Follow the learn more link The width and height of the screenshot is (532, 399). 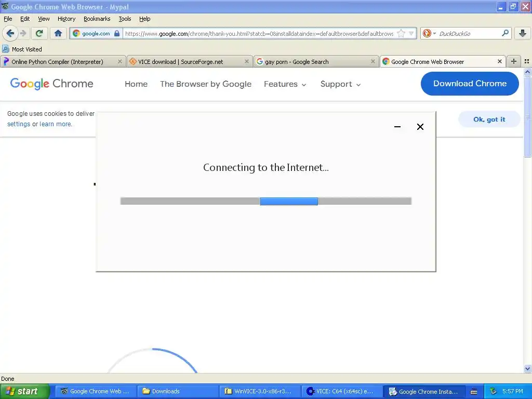(x=55, y=124)
